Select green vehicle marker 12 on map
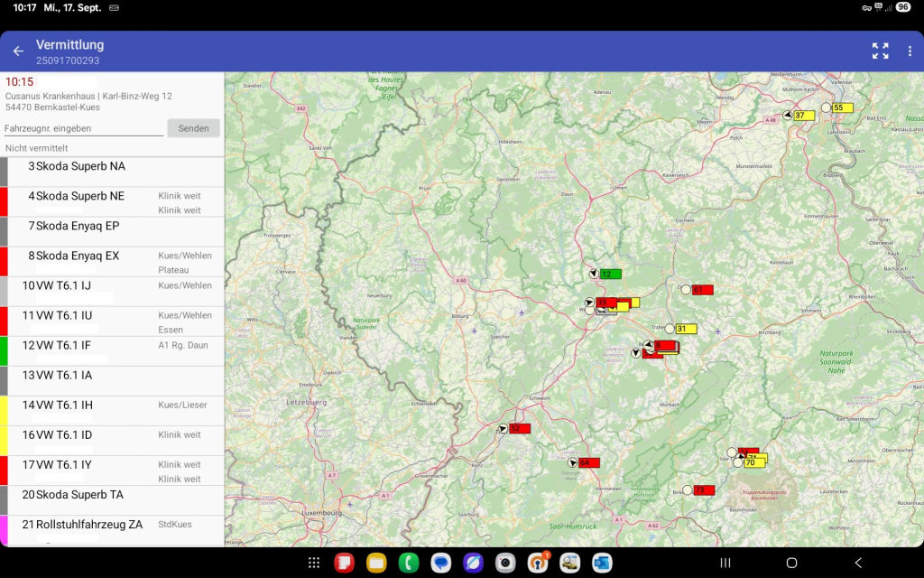 610,274
